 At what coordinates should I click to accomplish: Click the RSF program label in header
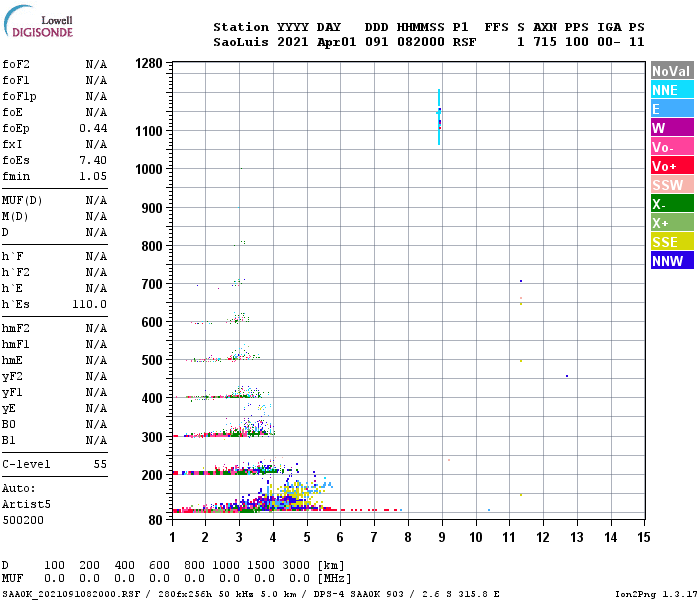[464, 42]
